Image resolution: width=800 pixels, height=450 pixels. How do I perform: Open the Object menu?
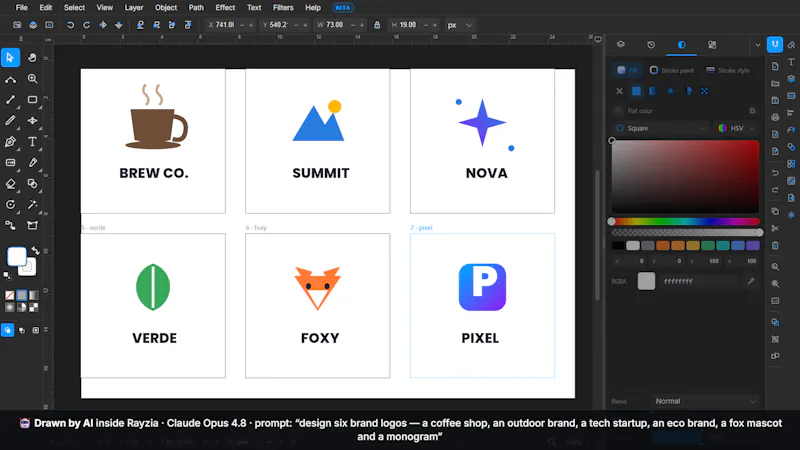(x=166, y=8)
